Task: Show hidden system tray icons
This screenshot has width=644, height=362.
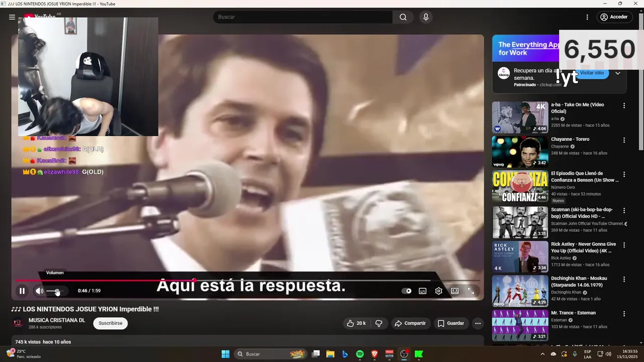Action: (542, 354)
